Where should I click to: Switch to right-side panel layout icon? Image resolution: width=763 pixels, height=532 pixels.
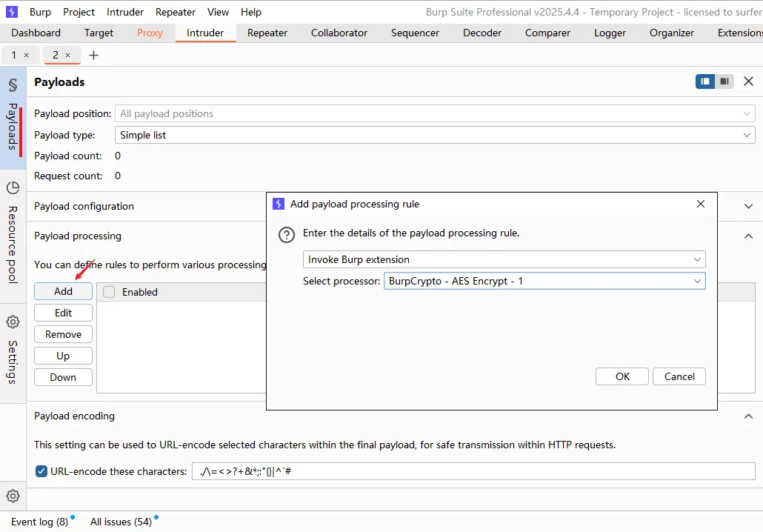724,82
